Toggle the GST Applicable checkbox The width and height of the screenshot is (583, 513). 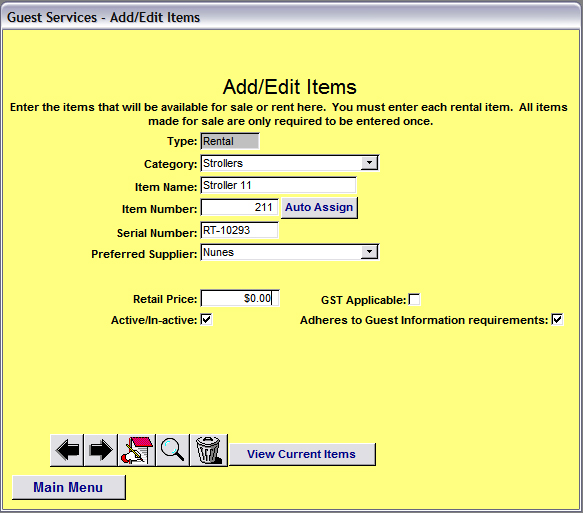tap(414, 299)
